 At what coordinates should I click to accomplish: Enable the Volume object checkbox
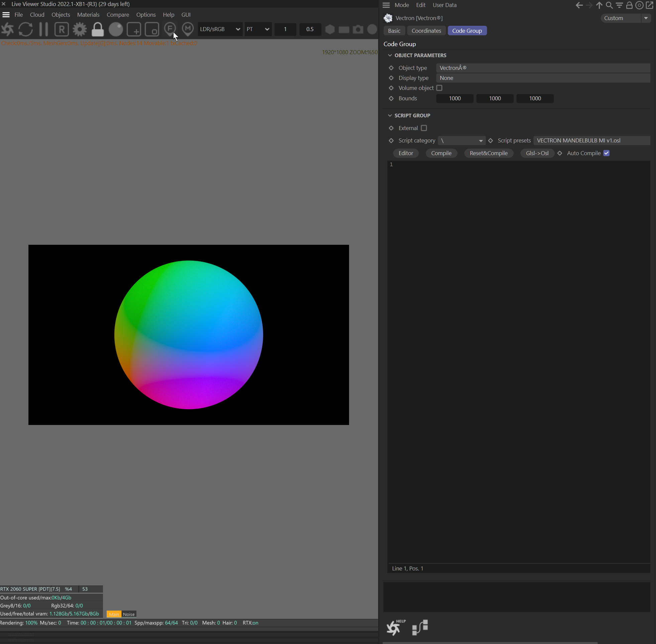point(439,88)
